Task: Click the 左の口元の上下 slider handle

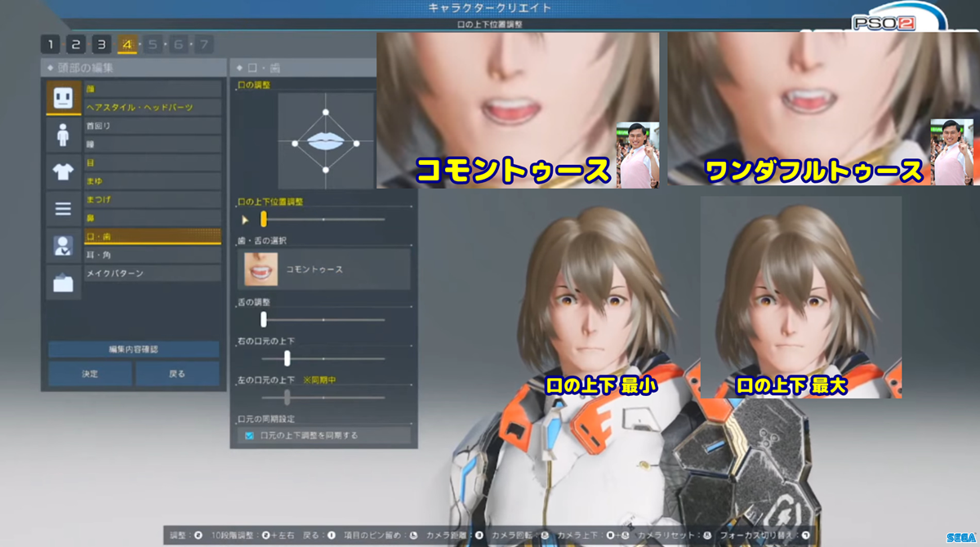Action: 287,397
